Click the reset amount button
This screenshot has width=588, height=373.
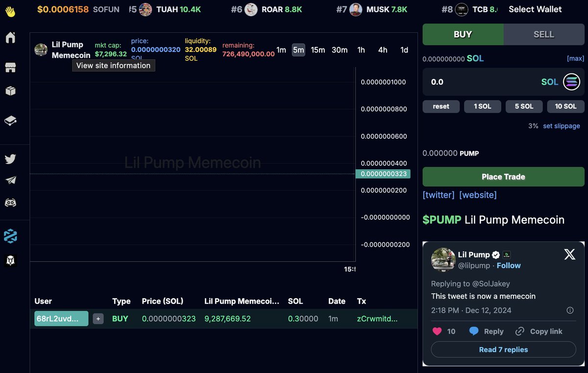[441, 106]
